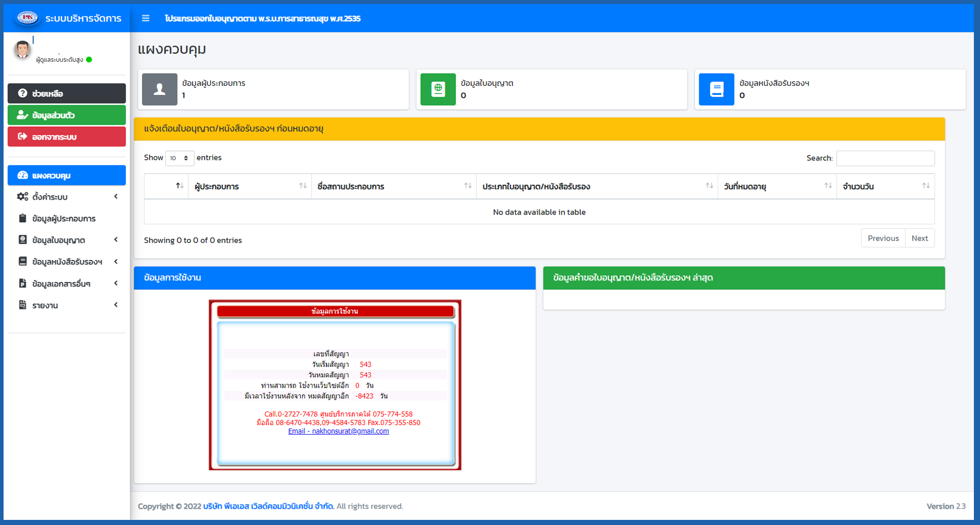Open the Show entries dropdown
980x525 pixels.
coord(179,158)
